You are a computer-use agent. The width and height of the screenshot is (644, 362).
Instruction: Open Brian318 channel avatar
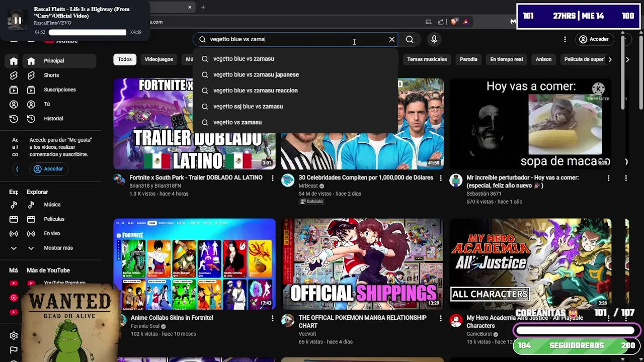click(x=119, y=180)
